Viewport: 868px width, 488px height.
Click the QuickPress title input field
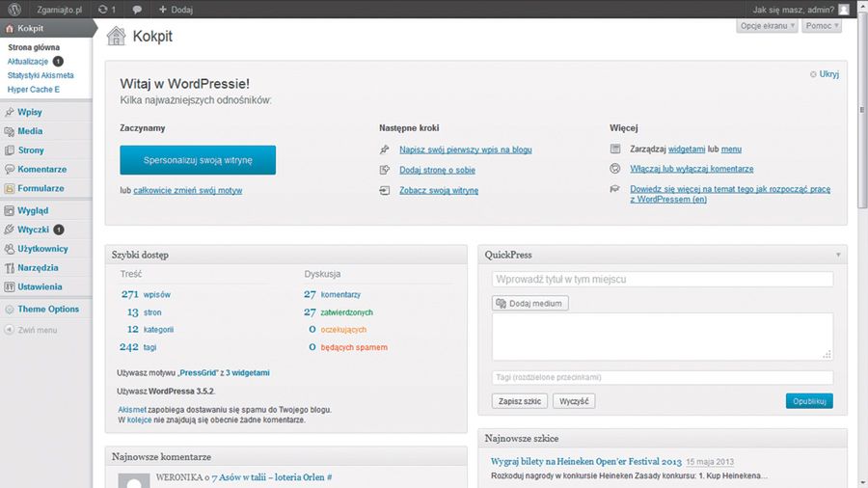click(x=662, y=279)
